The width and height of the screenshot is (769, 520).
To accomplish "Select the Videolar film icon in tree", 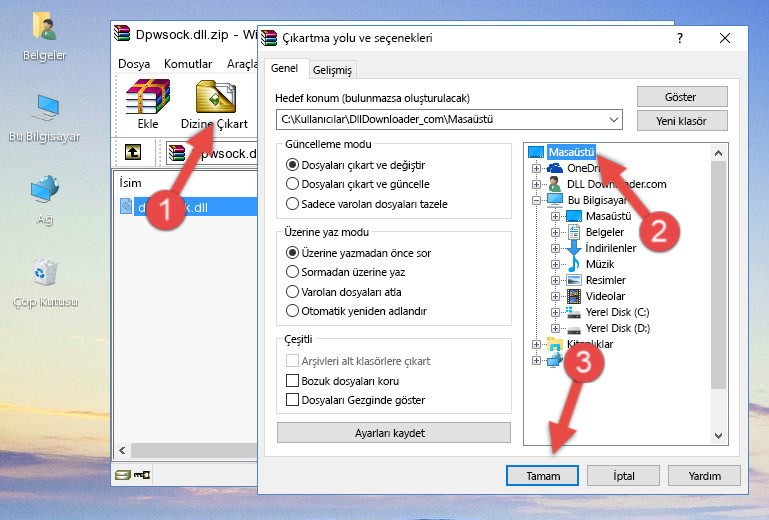I will [574, 296].
